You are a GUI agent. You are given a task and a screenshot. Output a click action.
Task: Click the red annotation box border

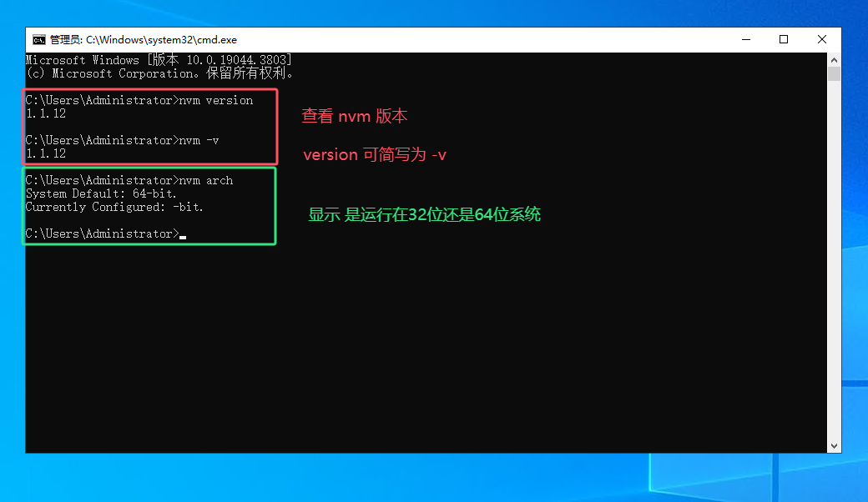[150, 87]
